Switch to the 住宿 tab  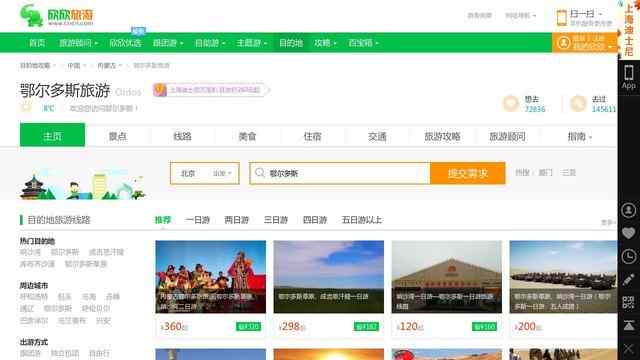(312, 136)
